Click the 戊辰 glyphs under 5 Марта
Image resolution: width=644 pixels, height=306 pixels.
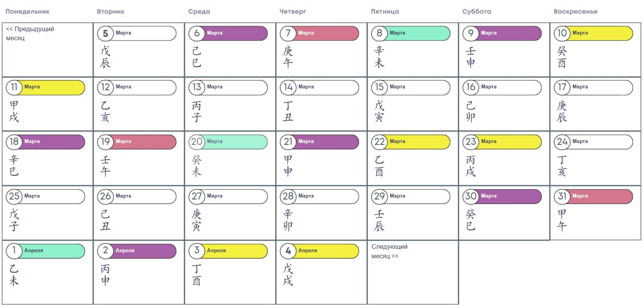tap(105, 57)
